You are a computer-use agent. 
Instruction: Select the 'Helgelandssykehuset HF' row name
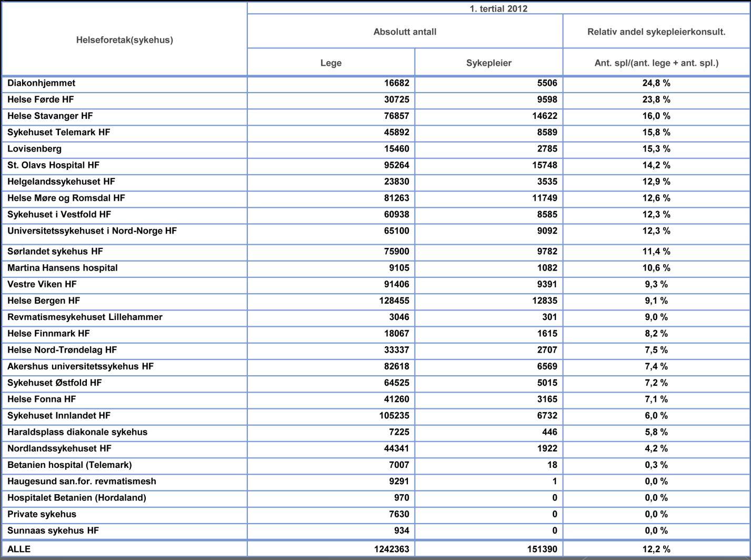pos(61,182)
